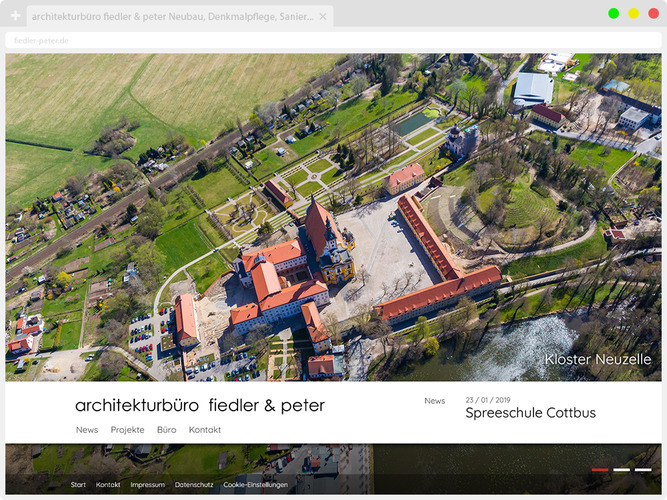Open the Datenschutz footer link
This screenshot has height=500, width=667.
click(x=193, y=485)
